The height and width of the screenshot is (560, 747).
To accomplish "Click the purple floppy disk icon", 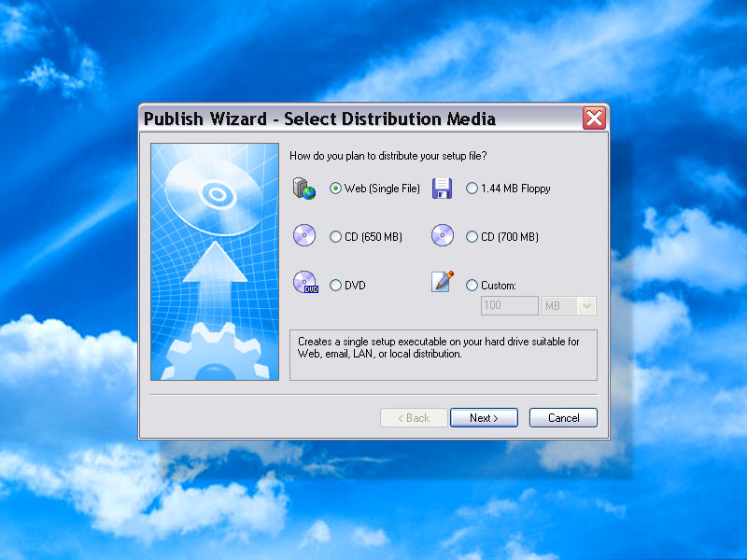I will point(442,189).
